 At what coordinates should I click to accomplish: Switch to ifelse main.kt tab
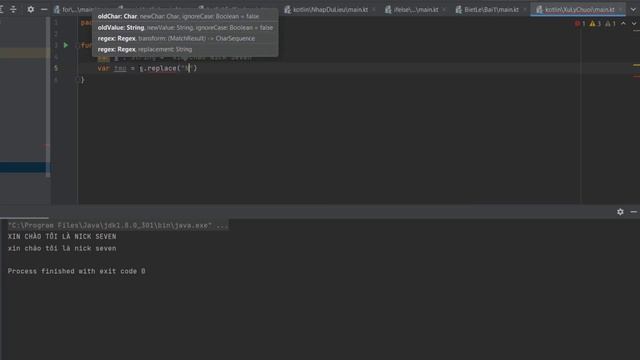(416, 9)
